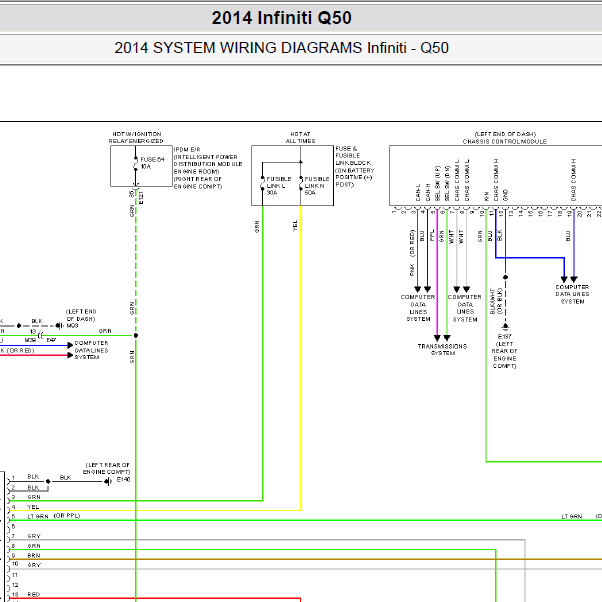Click the 'PNK (OR RED)' vertical wire label
The height and width of the screenshot is (602, 602).
coord(412,253)
